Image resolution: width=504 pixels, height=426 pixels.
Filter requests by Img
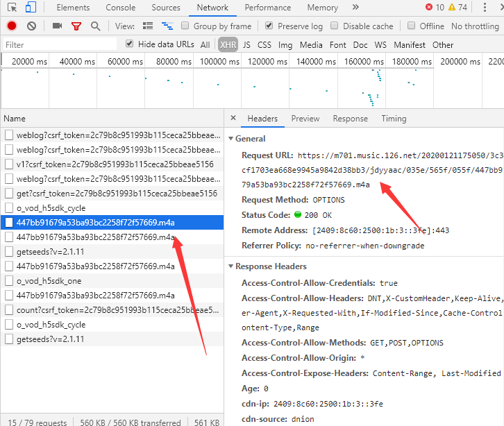click(x=285, y=44)
